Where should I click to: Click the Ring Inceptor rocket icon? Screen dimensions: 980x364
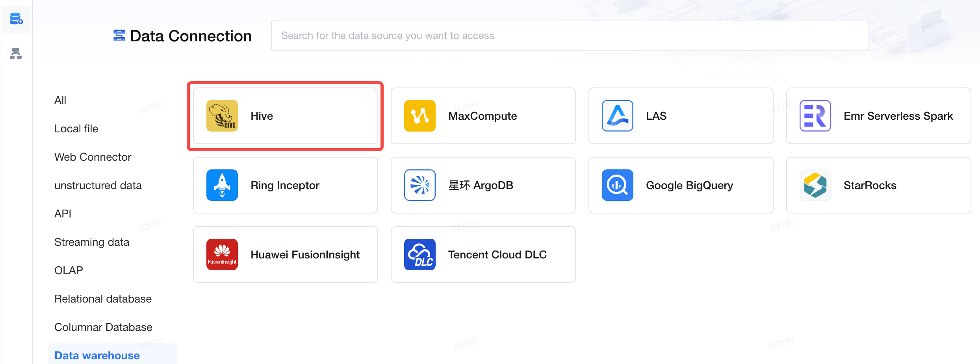point(222,185)
